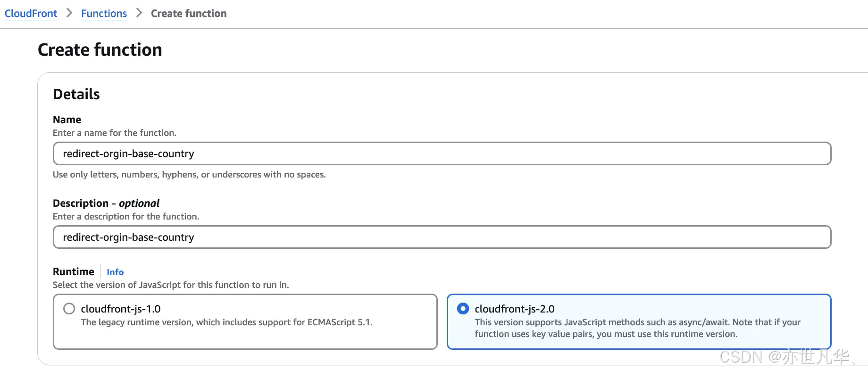The width and height of the screenshot is (868, 372).
Task: Focus the function Name input field
Action: pyautogui.click(x=442, y=153)
